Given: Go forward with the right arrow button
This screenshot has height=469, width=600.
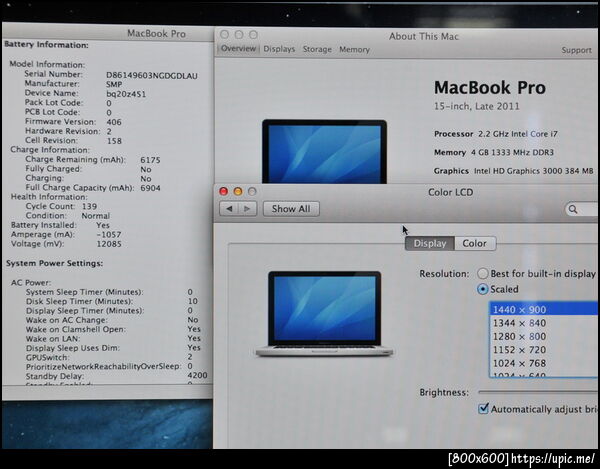Looking at the screenshot, I should coord(247,209).
